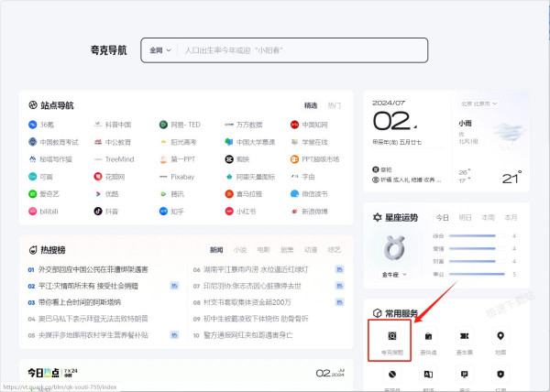Click the 剪映 black icon
550x392 pixels.
click(229, 159)
